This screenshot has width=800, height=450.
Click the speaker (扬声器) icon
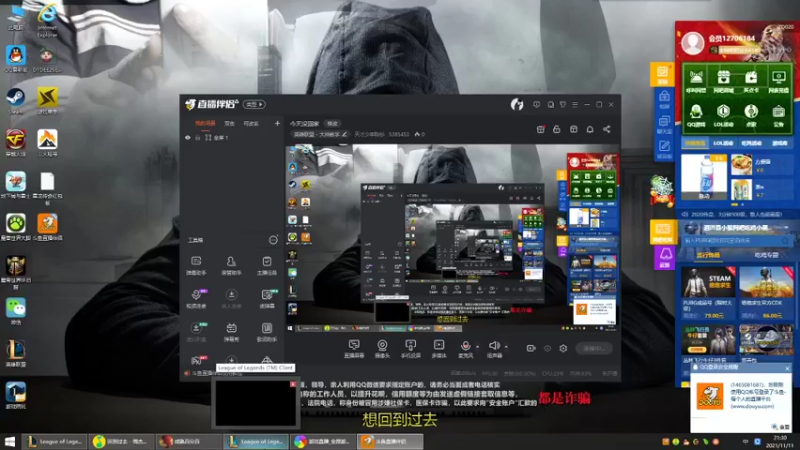click(494, 349)
